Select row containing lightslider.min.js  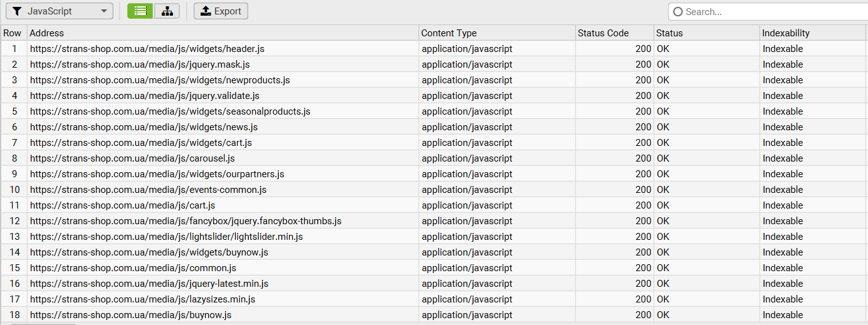click(167, 237)
